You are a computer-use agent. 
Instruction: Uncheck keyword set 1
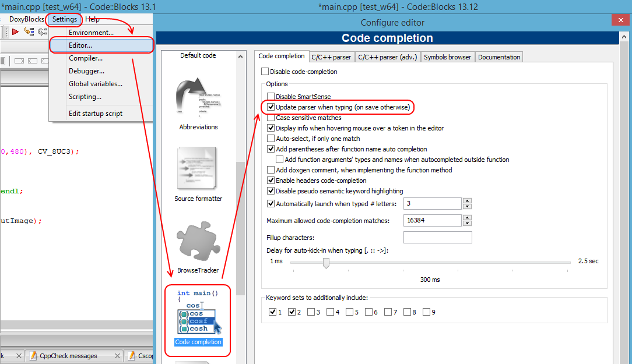(x=272, y=312)
